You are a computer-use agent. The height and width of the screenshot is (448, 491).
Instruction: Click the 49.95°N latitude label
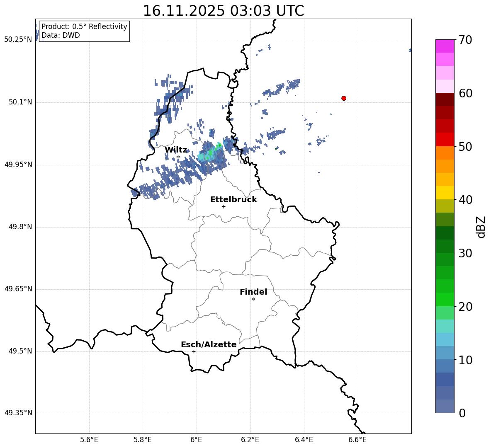[18, 165]
